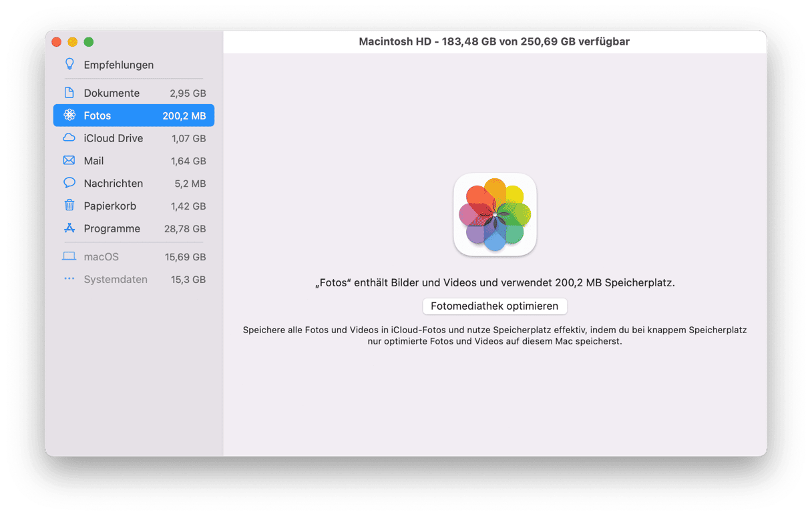Click the Dokumente file icon
Viewport: 812px width, 516px height.
[x=69, y=93]
